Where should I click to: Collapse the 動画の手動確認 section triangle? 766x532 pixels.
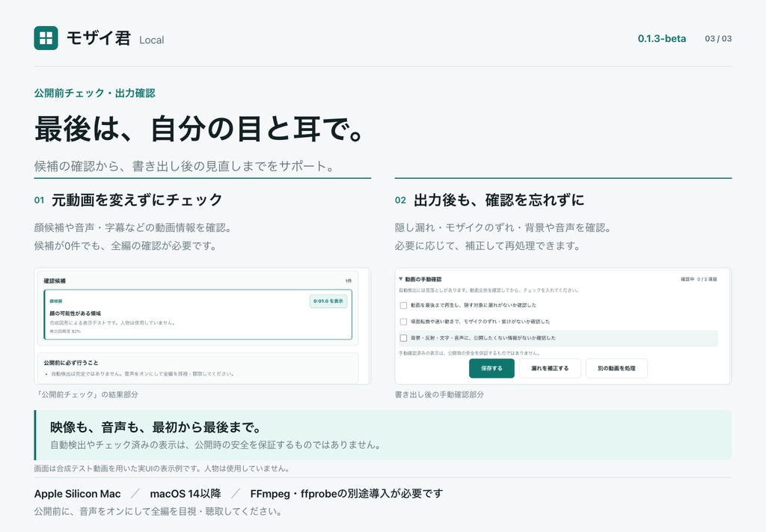point(401,279)
